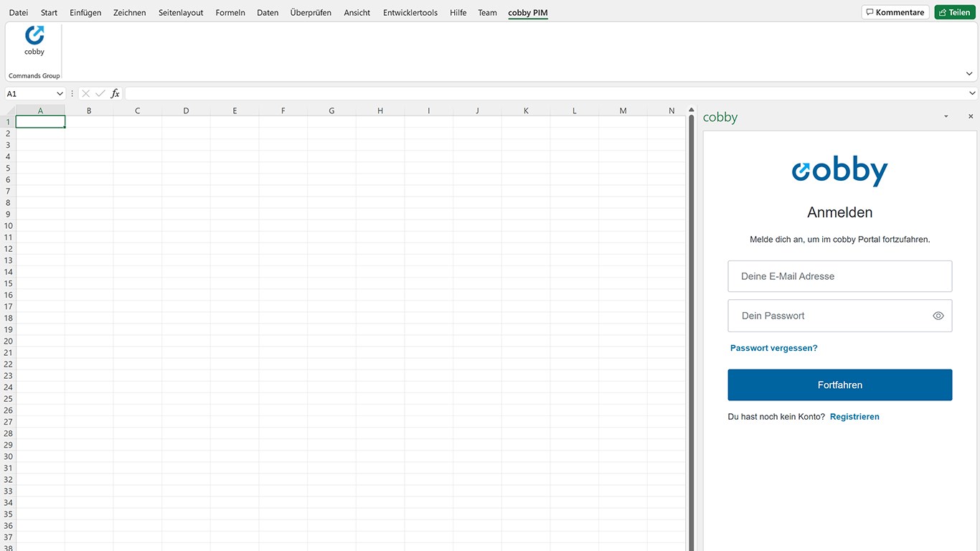Select the cobby PIM tab
Image resolution: width=980 pixels, height=551 pixels.
point(528,13)
